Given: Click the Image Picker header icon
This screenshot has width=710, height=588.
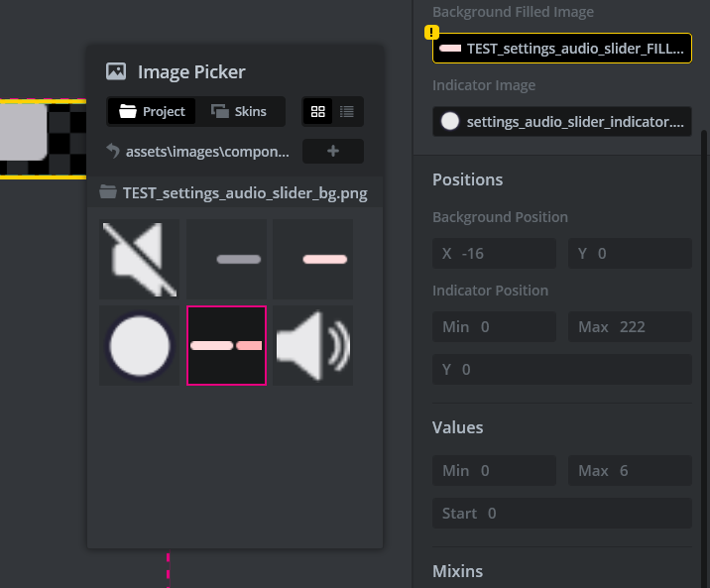Looking at the screenshot, I should (x=116, y=71).
